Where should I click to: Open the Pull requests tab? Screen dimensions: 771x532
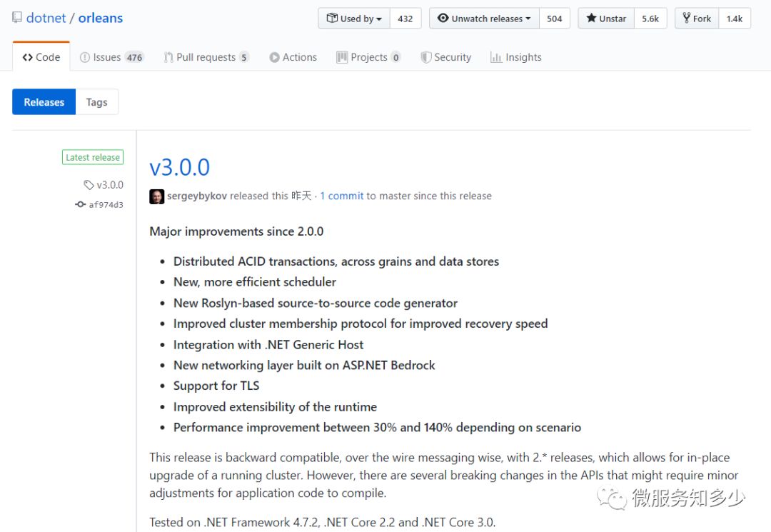tap(206, 57)
